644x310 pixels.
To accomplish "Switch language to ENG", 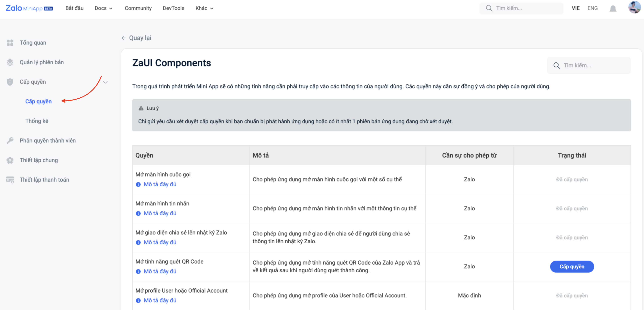I will tap(592, 8).
